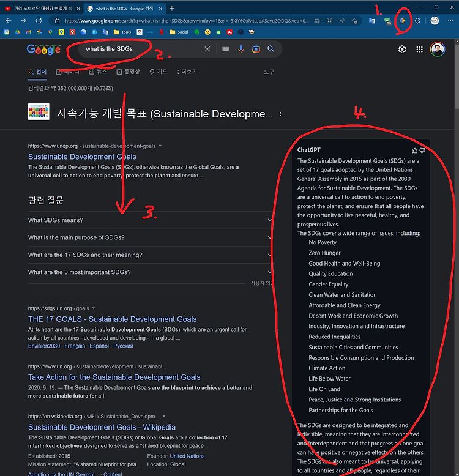The image size is (459, 476).
Task: Expand 'What are the 3 most important SDGs?'
Action: tap(150, 272)
